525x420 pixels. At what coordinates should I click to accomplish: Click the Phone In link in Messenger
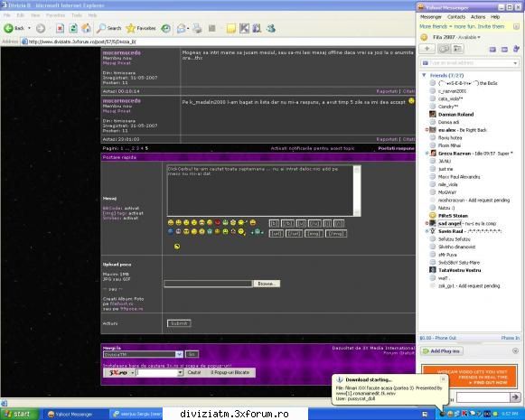point(511,338)
